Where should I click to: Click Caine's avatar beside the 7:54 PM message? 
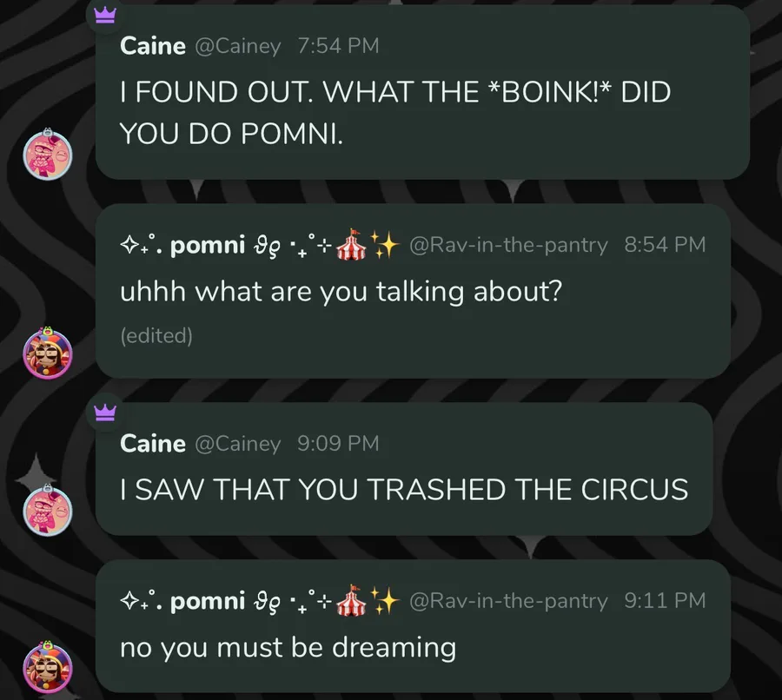point(49,156)
